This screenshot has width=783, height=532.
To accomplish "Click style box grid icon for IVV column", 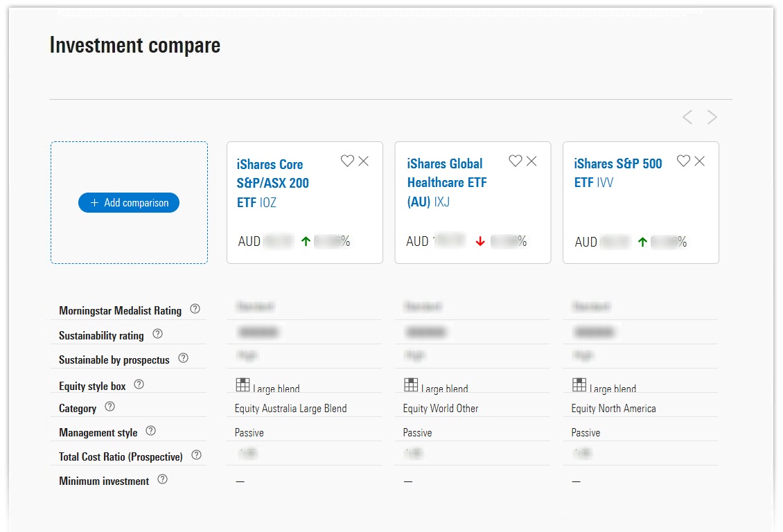I will [x=579, y=384].
